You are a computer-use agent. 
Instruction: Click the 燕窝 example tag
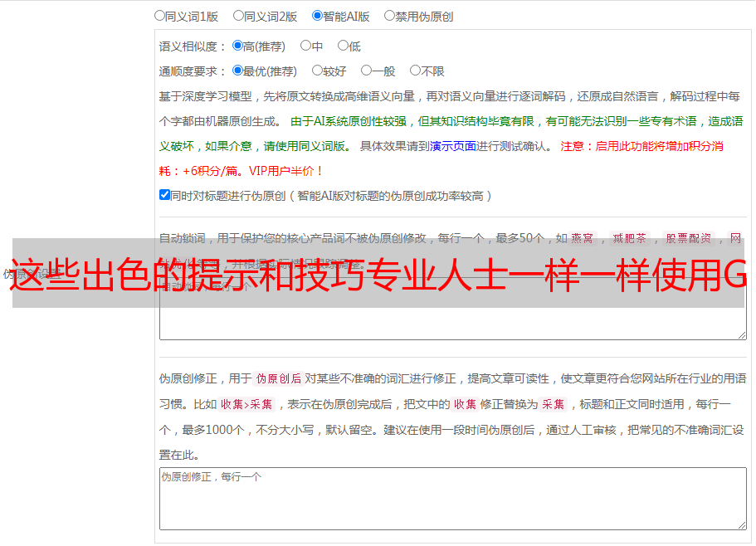pyautogui.click(x=583, y=238)
